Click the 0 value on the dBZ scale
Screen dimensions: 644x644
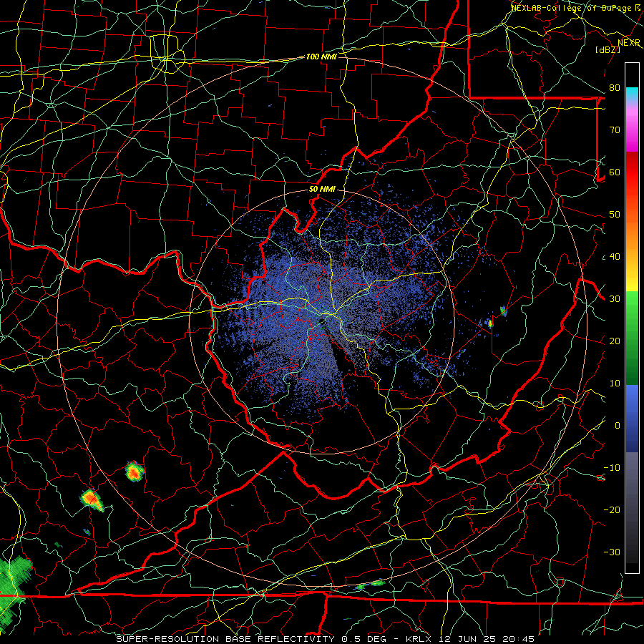[x=618, y=426]
